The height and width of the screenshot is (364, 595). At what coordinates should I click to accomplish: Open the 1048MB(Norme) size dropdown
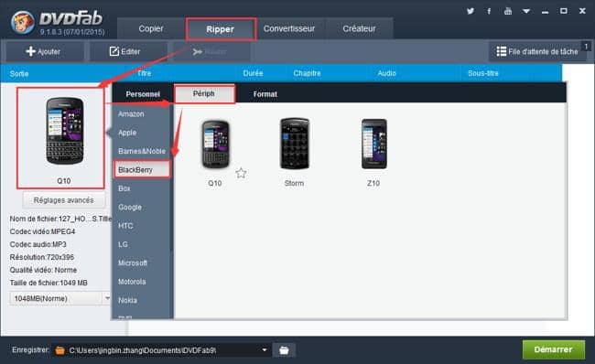click(59, 298)
